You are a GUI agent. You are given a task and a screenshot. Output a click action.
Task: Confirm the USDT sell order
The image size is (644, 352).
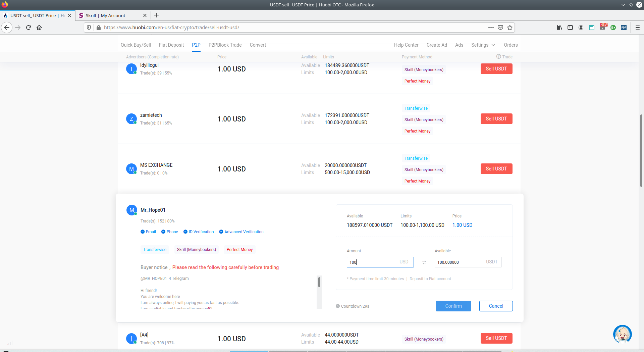pyautogui.click(x=453, y=306)
